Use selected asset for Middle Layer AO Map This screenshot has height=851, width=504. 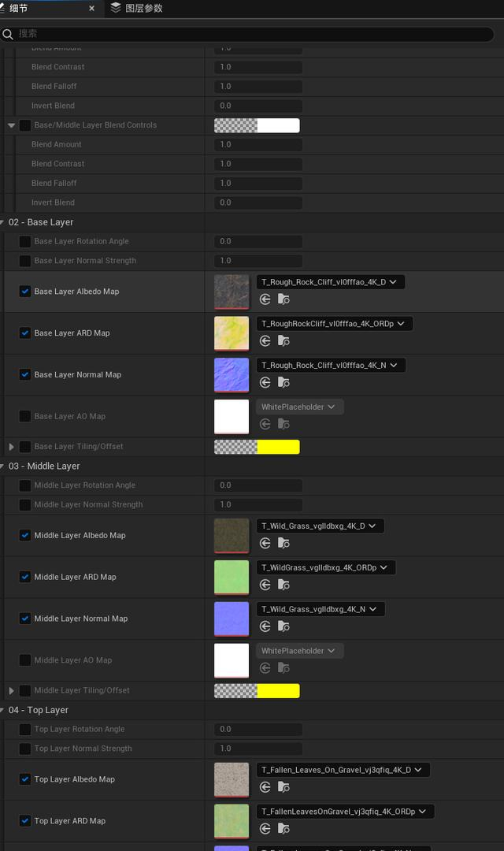(265, 668)
